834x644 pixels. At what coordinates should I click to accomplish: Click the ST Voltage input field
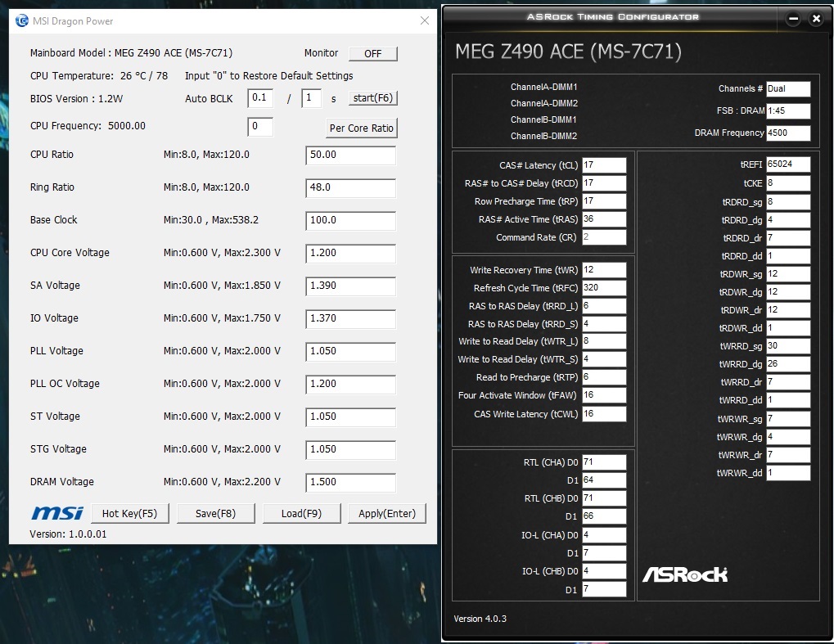point(351,417)
